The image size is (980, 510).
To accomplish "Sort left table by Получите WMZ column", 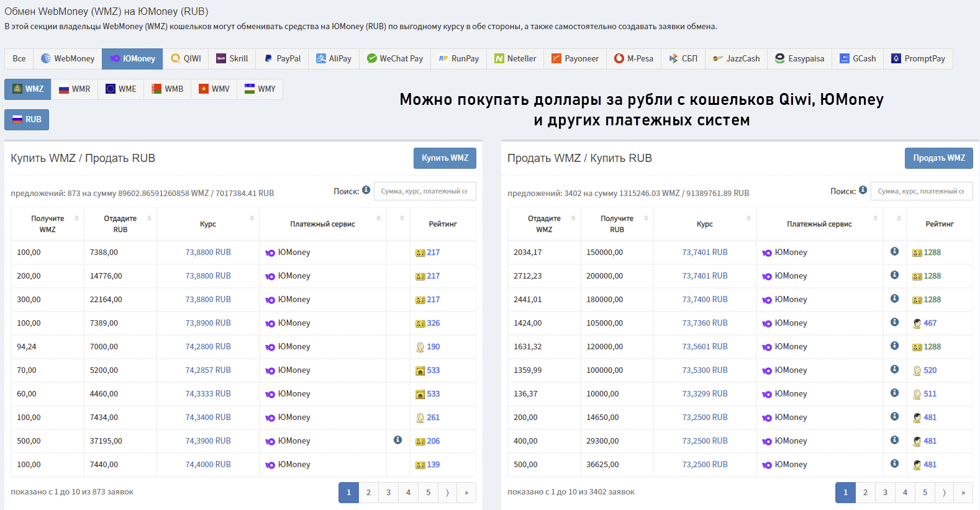I will (x=48, y=224).
